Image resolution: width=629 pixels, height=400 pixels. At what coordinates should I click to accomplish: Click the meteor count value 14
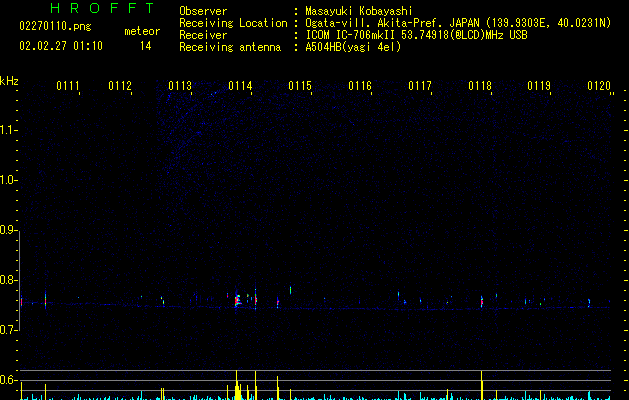pyautogui.click(x=146, y=46)
